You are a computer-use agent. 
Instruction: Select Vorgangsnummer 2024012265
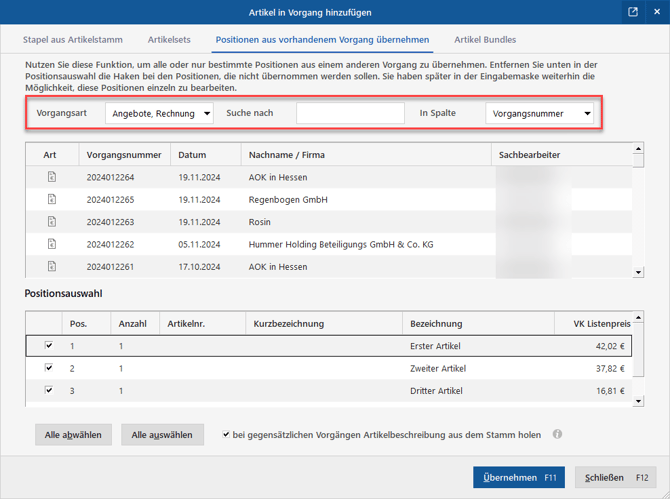pos(110,200)
